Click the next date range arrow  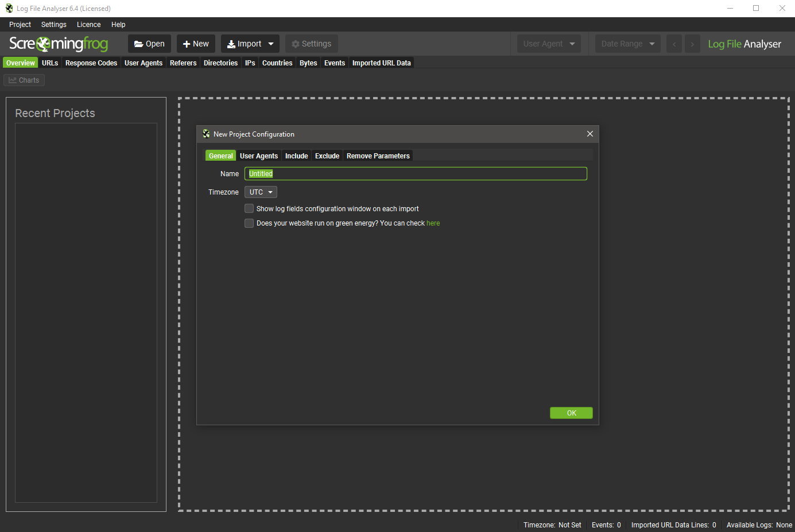pyautogui.click(x=692, y=44)
